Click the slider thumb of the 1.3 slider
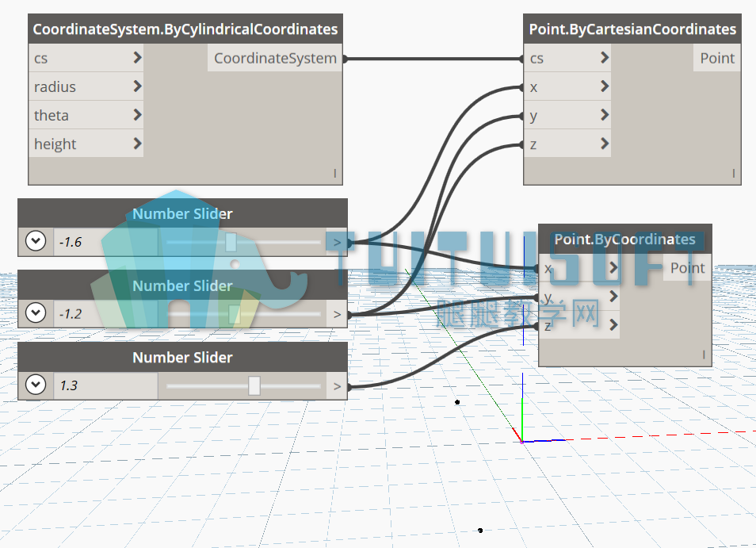The height and width of the screenshot is (548, 756). pos(254,386)
